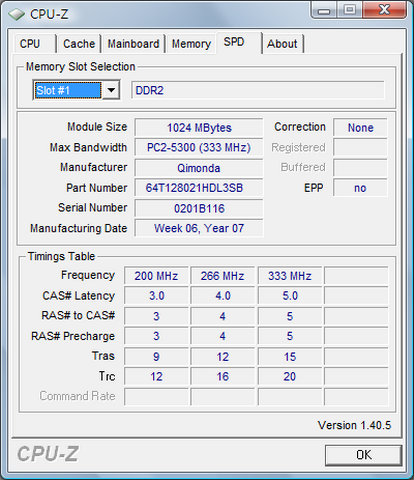Click the CAS# Latency 4.0 cell
This screenshot has width=414, height=480.
[222, 296]
